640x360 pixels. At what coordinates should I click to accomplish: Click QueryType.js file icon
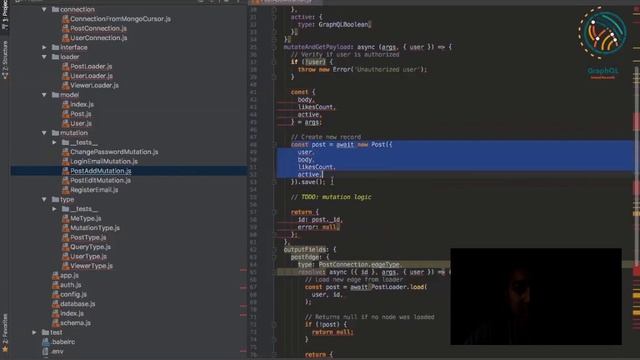pyautogui.click(x=65, y=247)
